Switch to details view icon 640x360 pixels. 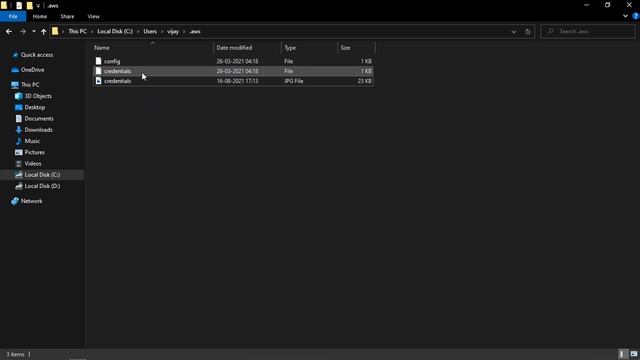point(622,354)
